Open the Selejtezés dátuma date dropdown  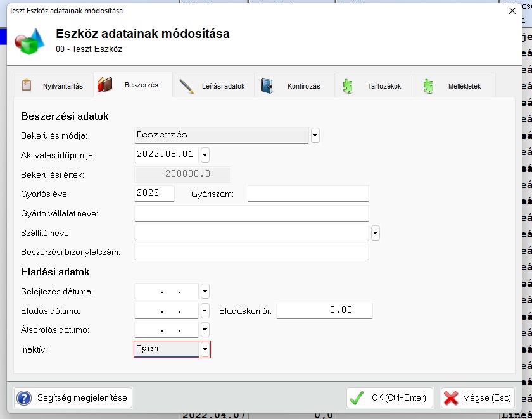click(x=205, y=291)
